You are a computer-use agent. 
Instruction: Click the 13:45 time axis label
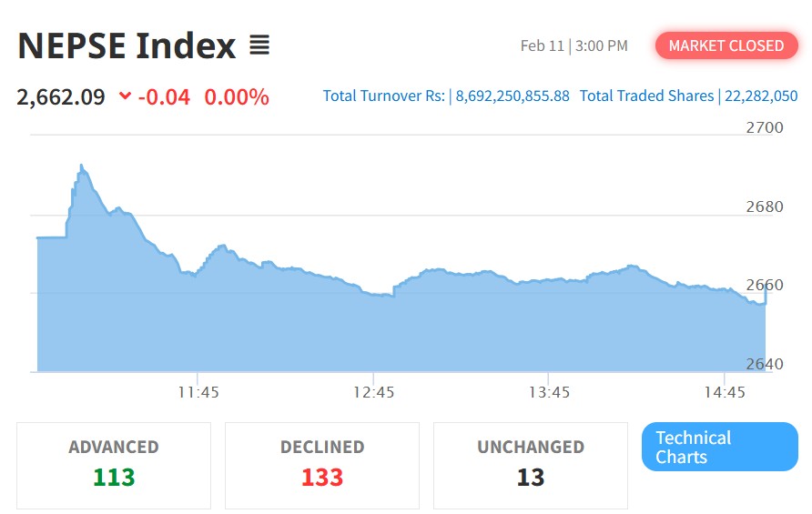point(549,392)
